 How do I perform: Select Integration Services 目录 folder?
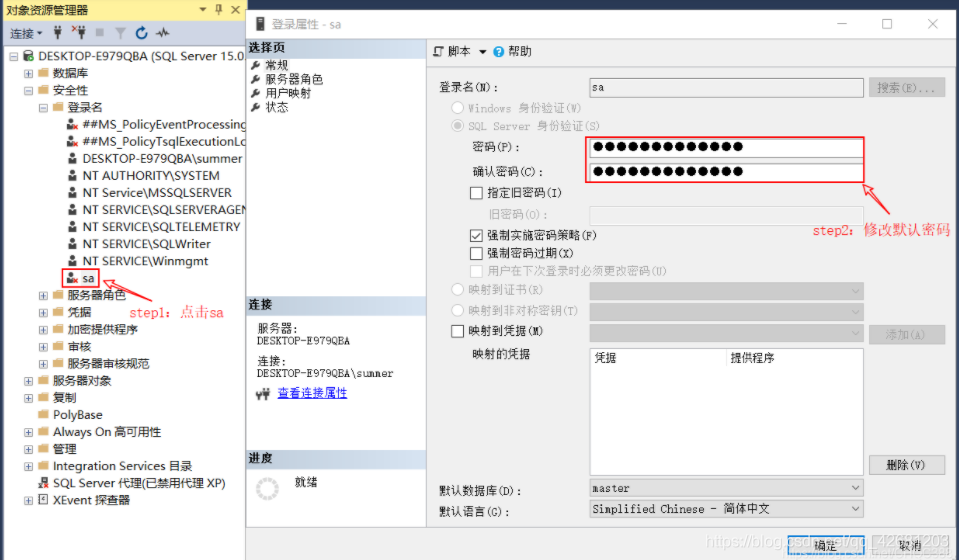[x=122, y=466]
